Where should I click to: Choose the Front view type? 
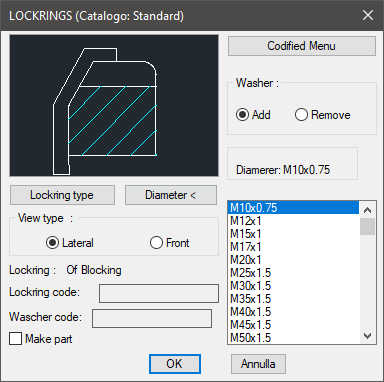(x=170, y=243)
